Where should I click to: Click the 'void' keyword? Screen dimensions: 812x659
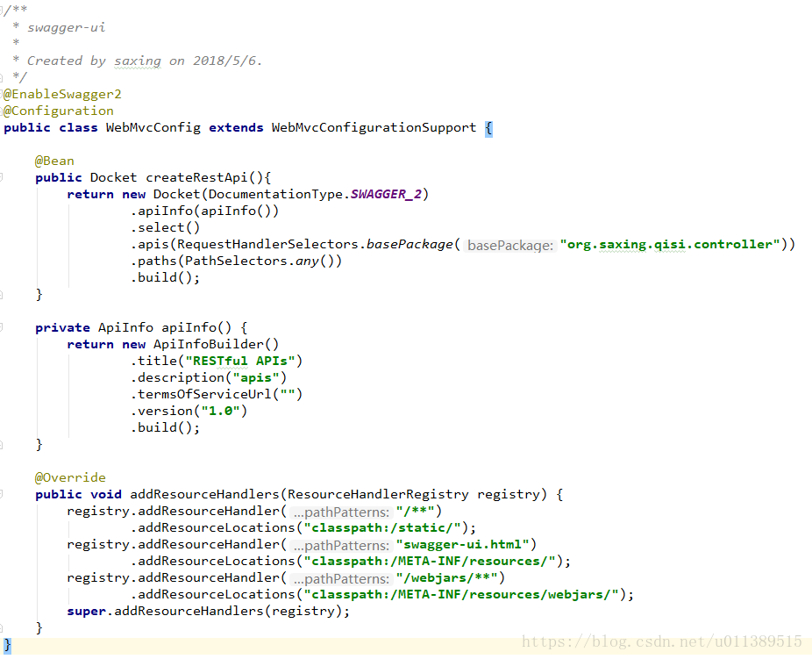click(x=105, y=494)
